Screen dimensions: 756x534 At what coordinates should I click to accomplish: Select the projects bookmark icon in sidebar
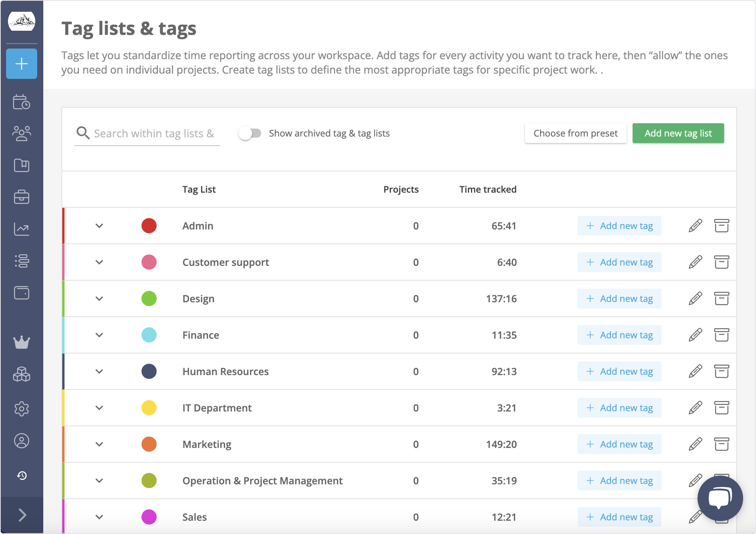(x=22, y=165)
